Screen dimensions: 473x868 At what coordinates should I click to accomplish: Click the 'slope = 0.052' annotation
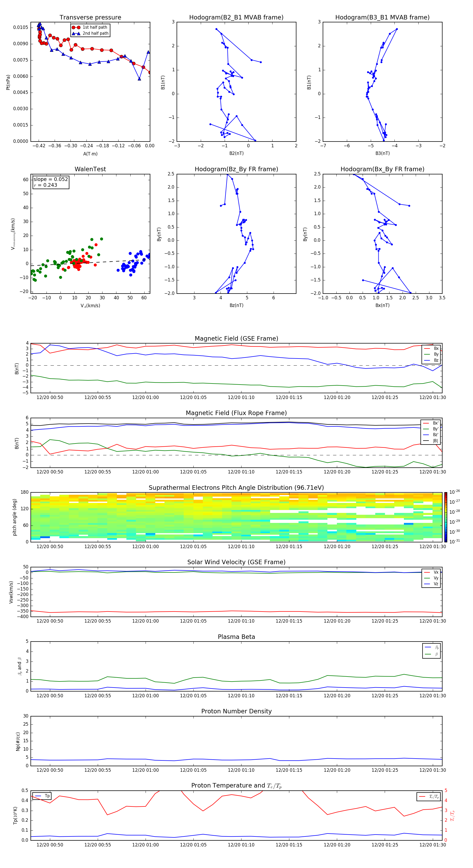pos(51,179)
